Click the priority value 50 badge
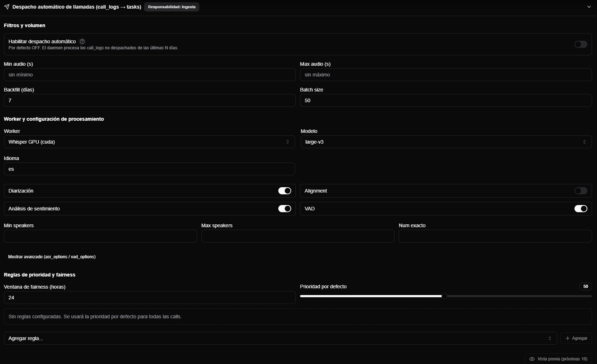The image size is (597, 364). 586,286
